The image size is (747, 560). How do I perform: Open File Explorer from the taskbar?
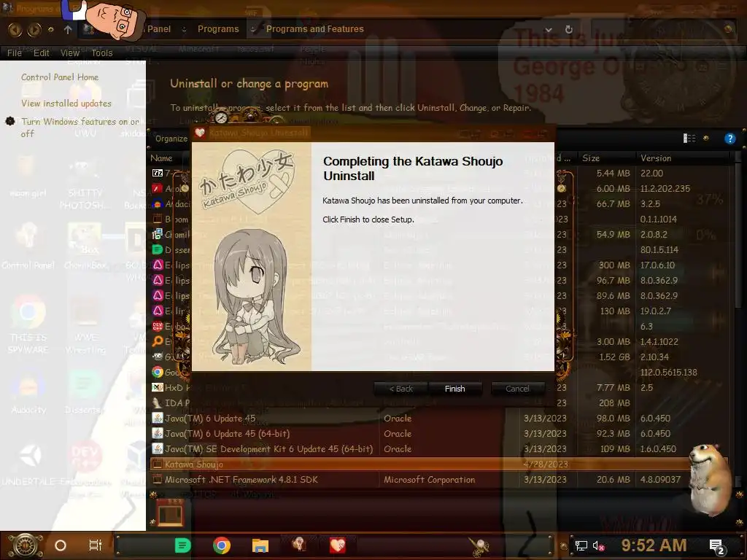[x=260, y=545]
